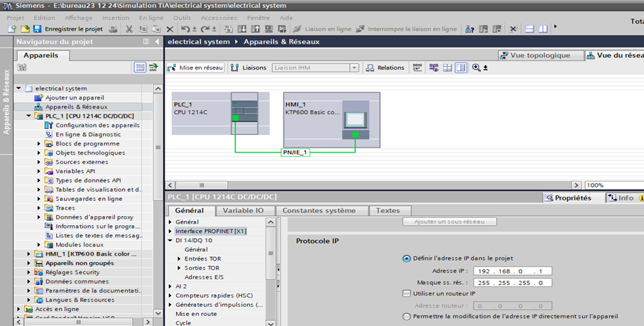Click 'Mise en réseau' button
This screenshot has width=644, height=326.
coord(195,67)
